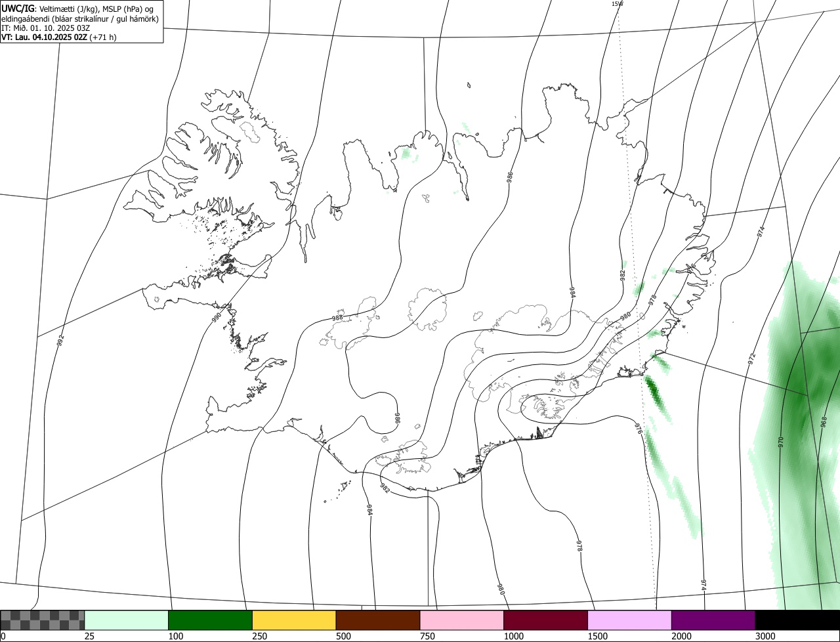
Task: Click the black legend swatch above 3000
Action: pos(797,620)
